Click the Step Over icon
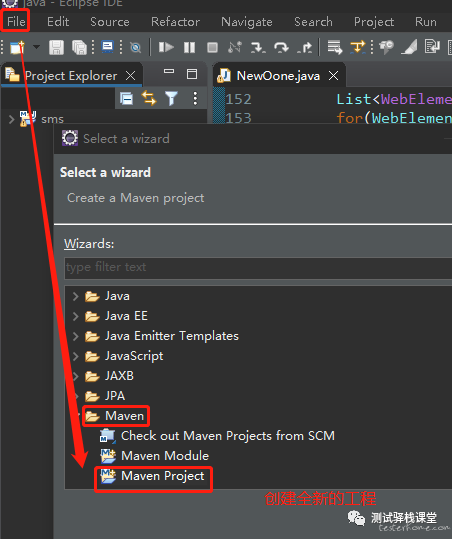The image size is (452, 539). click(x=281, y=47)
